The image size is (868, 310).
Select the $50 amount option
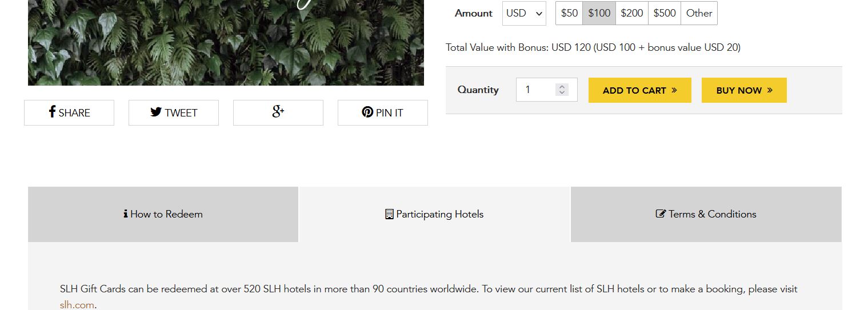tap(569, 13)
